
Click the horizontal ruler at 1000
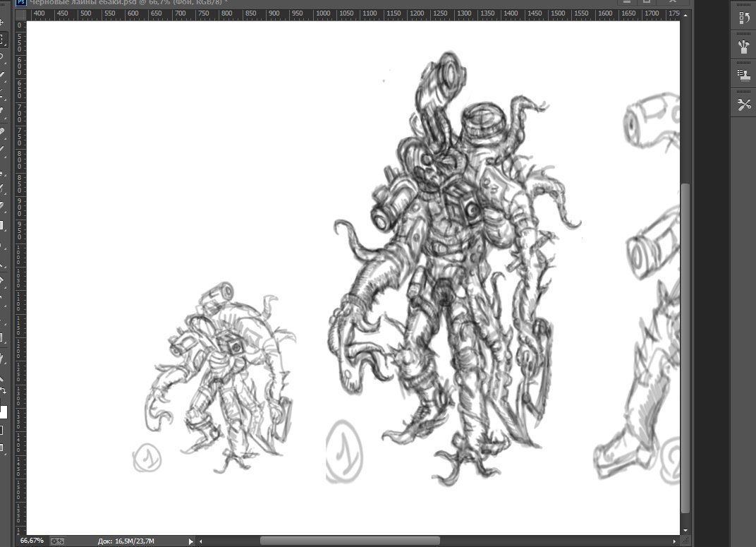click(322, 13)
